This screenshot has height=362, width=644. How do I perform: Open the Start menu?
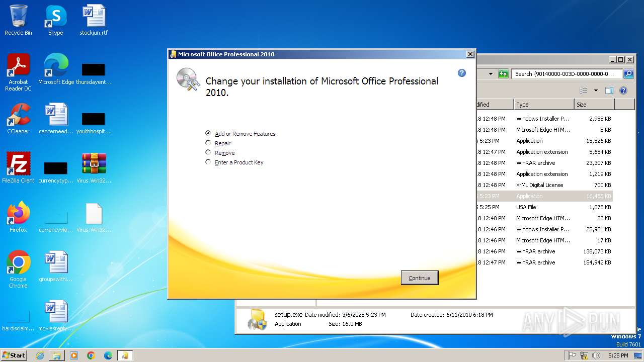(x=14, y=355)
